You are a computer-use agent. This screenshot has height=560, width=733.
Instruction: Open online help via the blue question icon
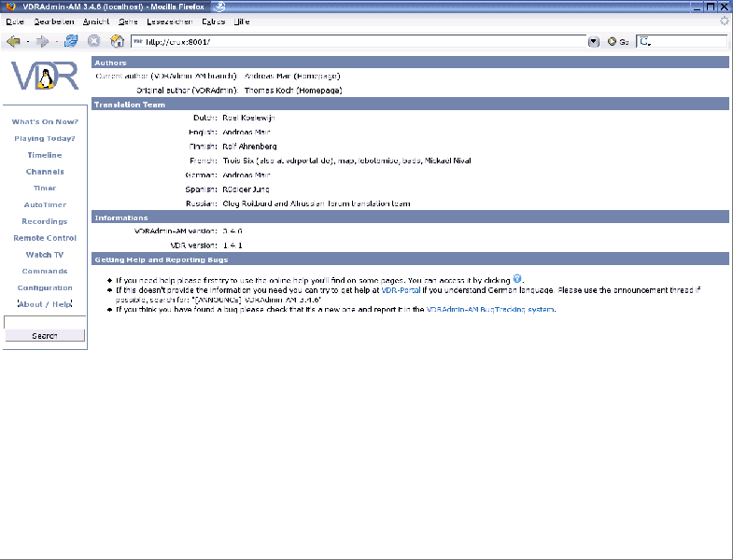pos(517,278)
